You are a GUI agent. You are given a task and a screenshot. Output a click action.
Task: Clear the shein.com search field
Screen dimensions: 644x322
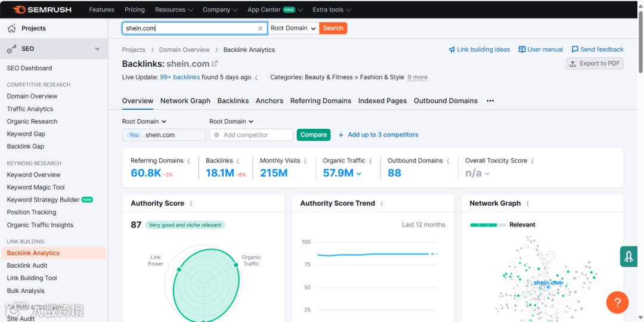pyautogui.click(x=260, y=29)
